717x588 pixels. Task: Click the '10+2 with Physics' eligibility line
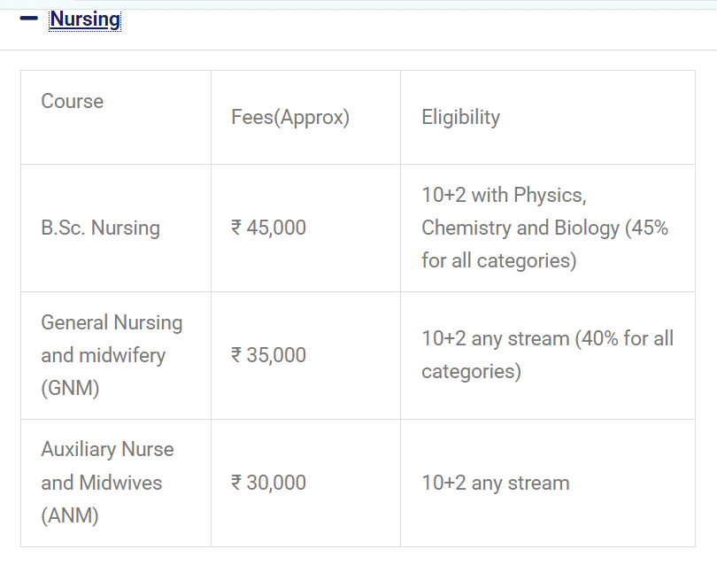click(x=504, y=194)
